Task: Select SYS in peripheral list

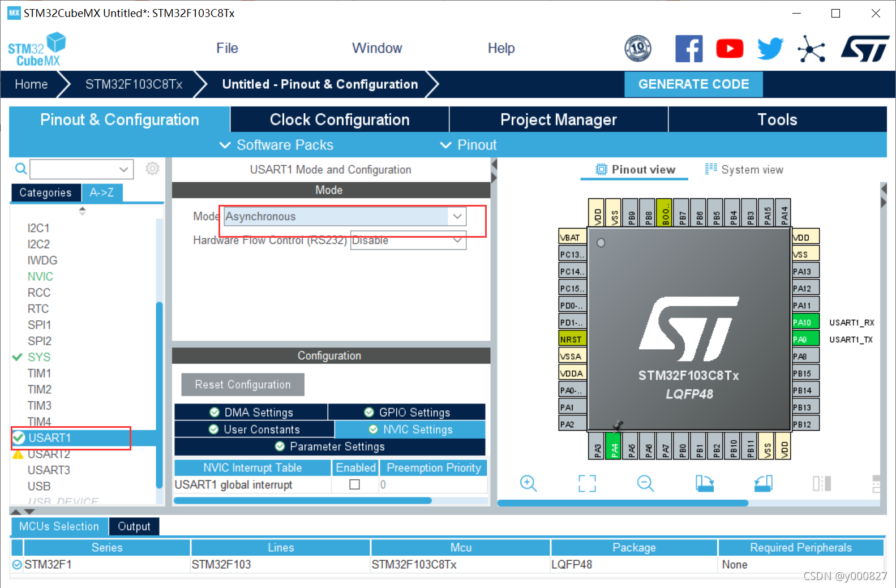Action: [x=39, y=357]
